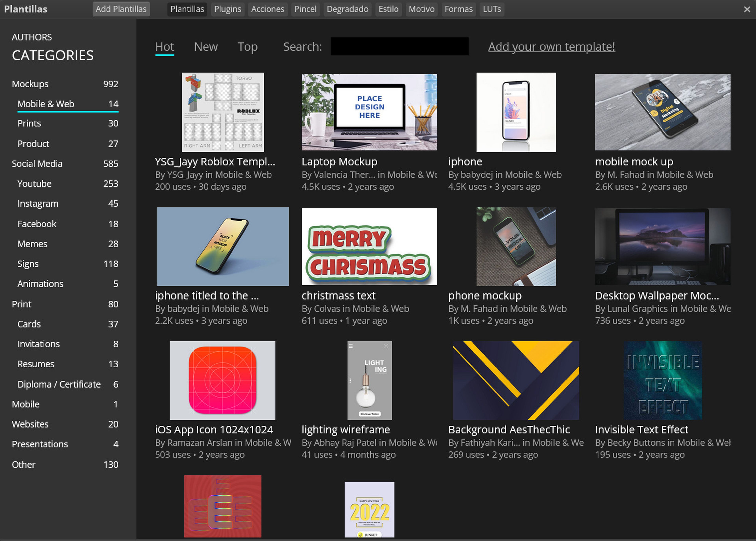Go to the LUTs tab
This screenshot has height=541, width=756.
[x=492, y=9]
